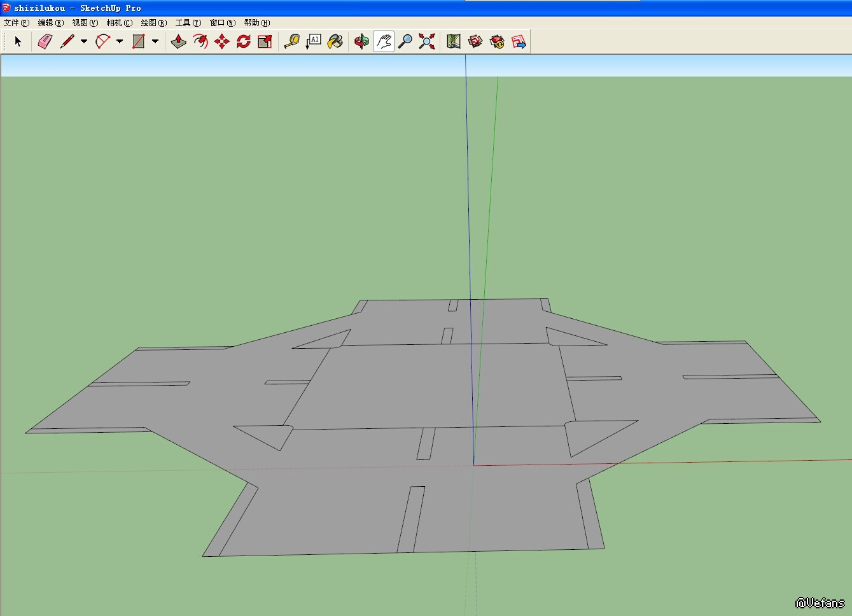Open the Rectangle shape tool dropdown arrow
Screen dimensions: 852x616
(155, 41)
